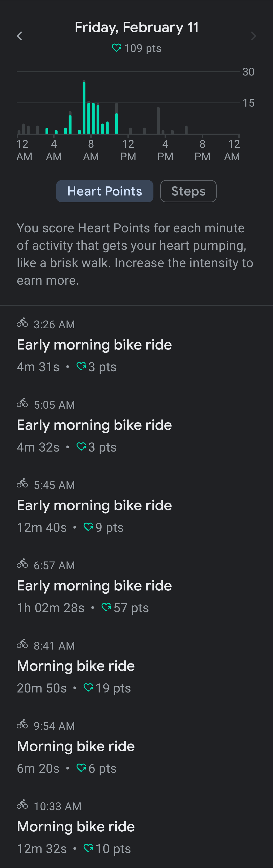Screen dimensions: 273x868
Task: Tap the bike icon next to 6:57 AM
Action: tap(22, 564)
